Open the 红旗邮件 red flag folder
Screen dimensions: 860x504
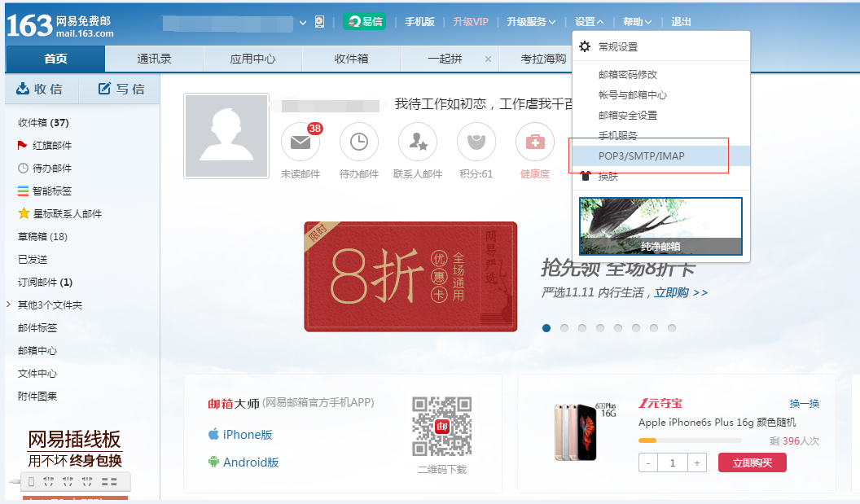click(x=51, y=146)
